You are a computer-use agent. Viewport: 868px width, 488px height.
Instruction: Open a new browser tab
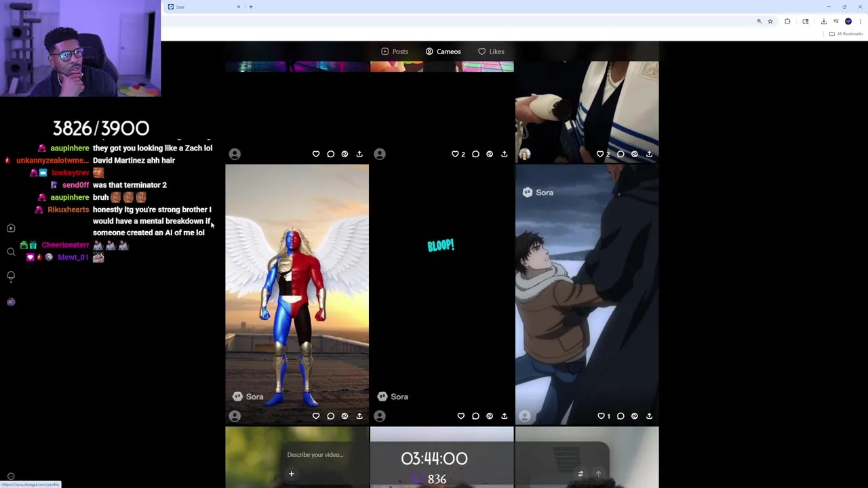251,7
